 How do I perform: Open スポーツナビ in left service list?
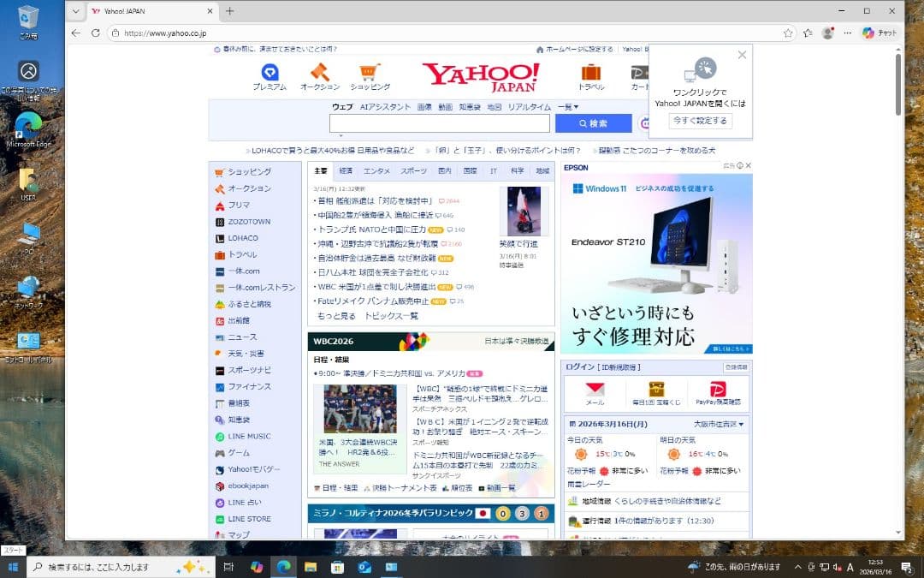(x=249, y=370)
